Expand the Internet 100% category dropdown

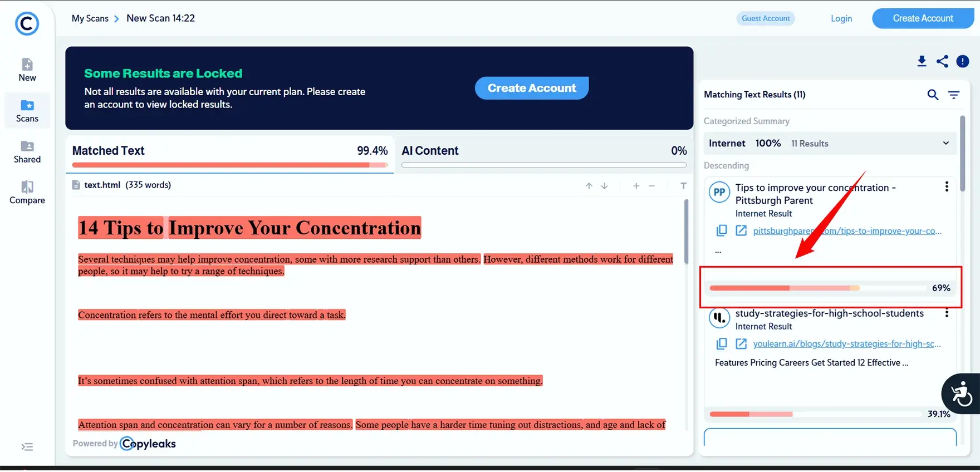(945, 143)
